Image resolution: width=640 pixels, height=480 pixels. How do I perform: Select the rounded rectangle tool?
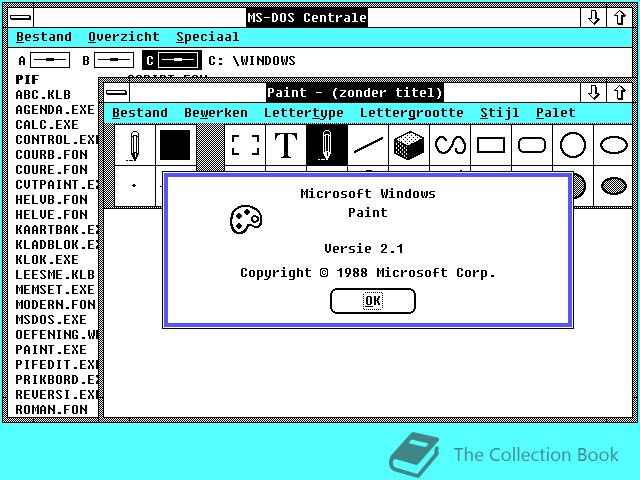coord(532,145)
